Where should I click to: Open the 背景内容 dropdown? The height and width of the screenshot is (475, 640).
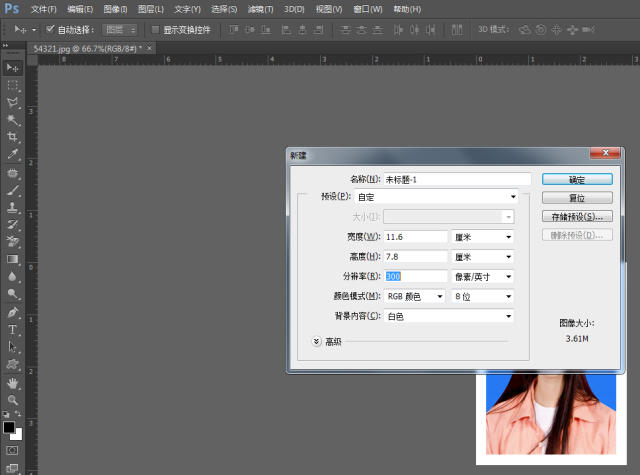pyautogui.click(x=448, y=316)
